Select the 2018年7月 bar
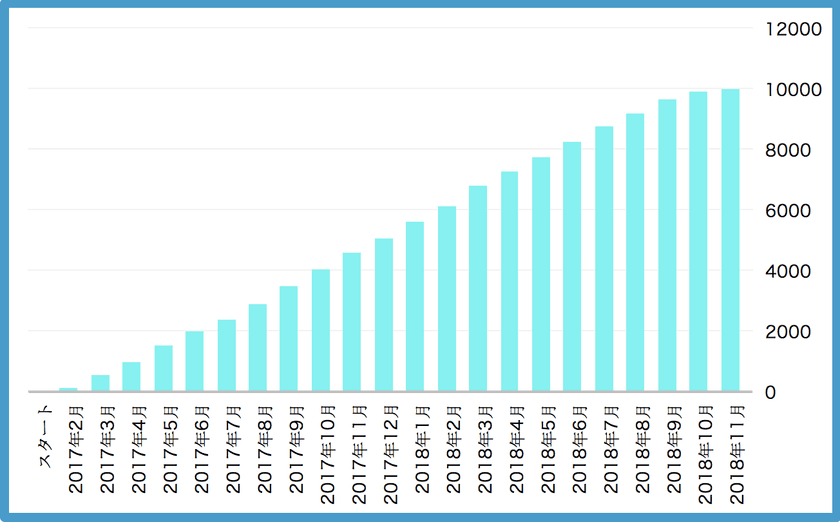The width and height of the screenshot is (840, 522). (x=604, y=259)
